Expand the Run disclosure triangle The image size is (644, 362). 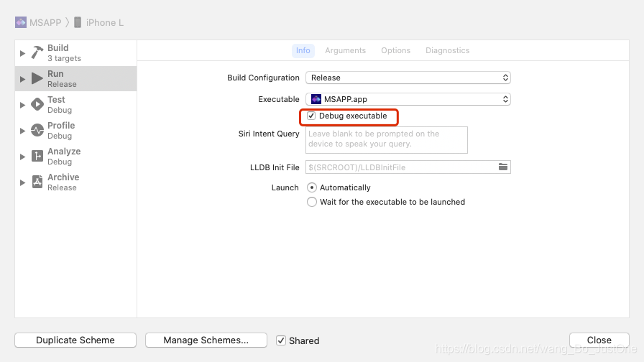coord(22,79)
